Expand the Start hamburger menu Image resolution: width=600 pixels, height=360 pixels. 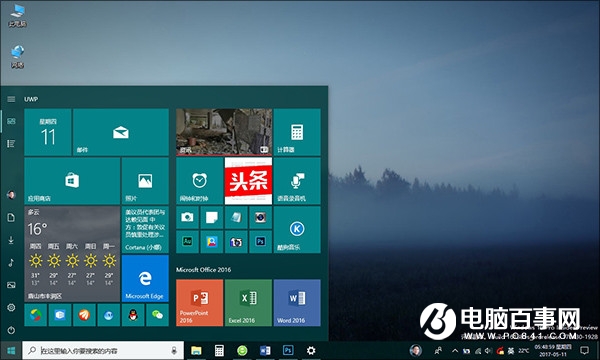[x=11, y=99]
